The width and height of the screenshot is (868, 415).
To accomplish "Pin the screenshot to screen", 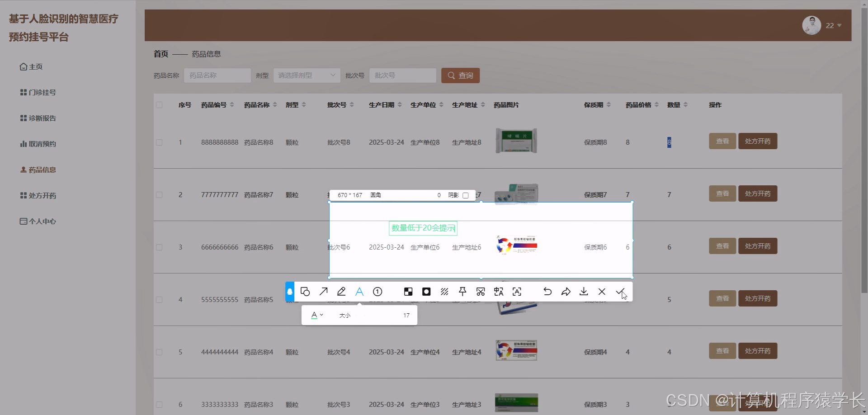I will point(462,292).
